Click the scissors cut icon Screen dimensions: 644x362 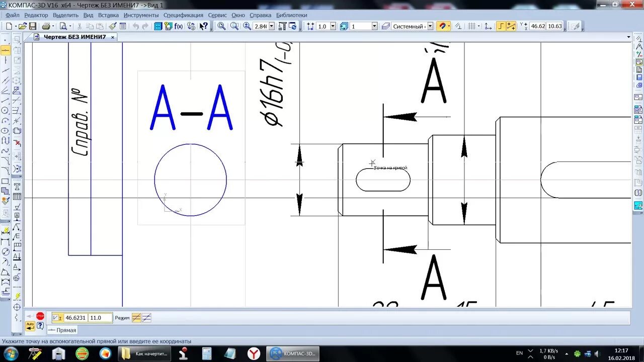tap(79, 26)
